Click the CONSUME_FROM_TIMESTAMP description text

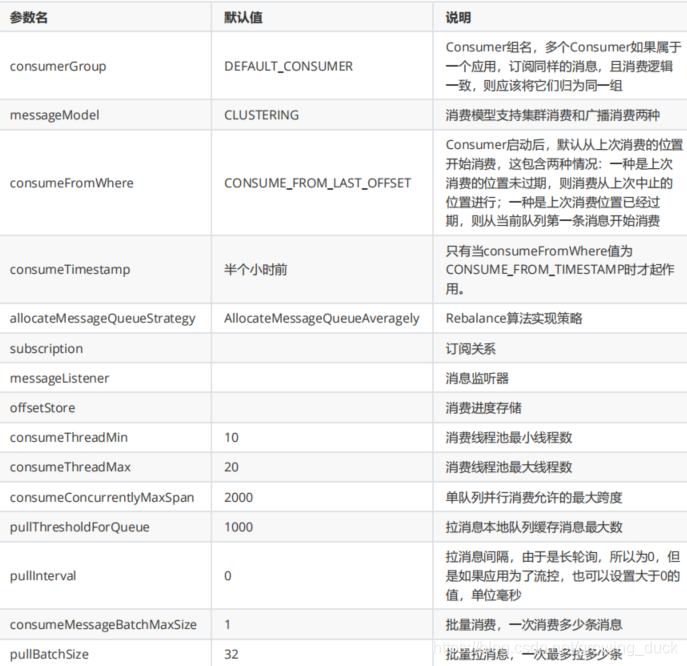click(560, 269)
